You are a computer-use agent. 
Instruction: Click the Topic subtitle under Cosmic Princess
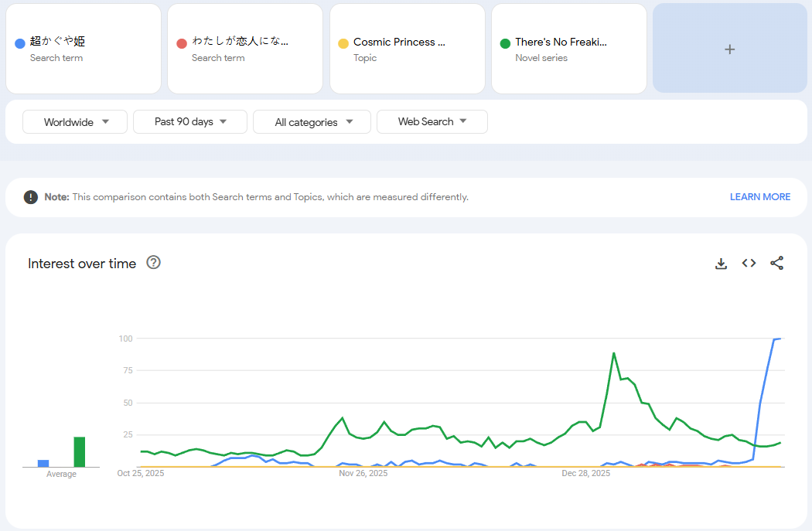click(x=365, y=58)
